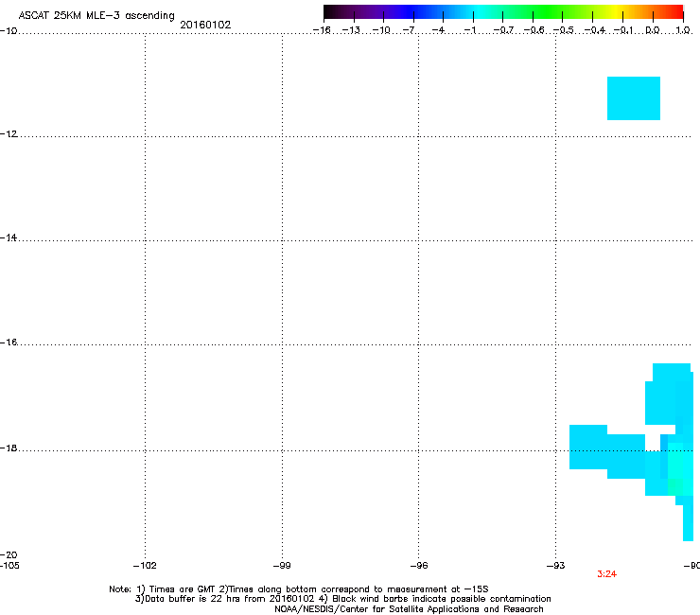Click the 1.0 color scale label

coord(683,30)
